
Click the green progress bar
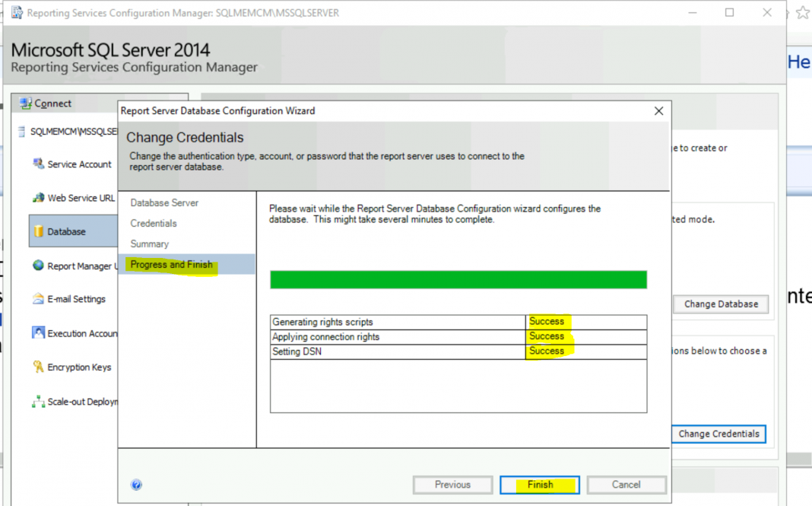coord(458,279)
